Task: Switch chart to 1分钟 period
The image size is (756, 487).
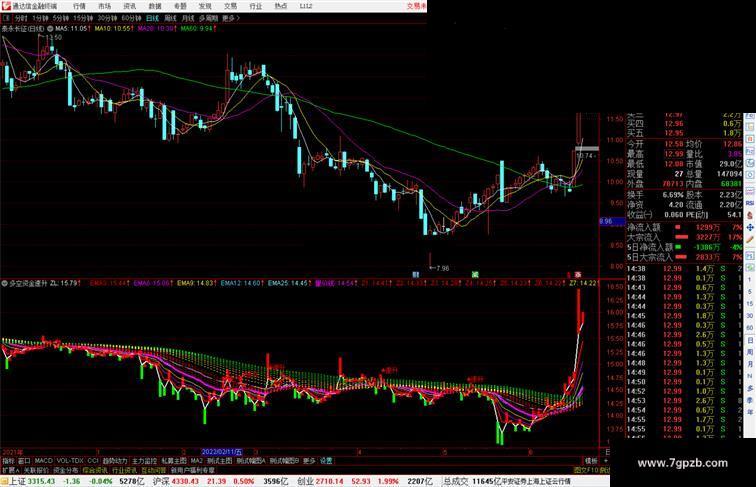Action: coord(40,18)
